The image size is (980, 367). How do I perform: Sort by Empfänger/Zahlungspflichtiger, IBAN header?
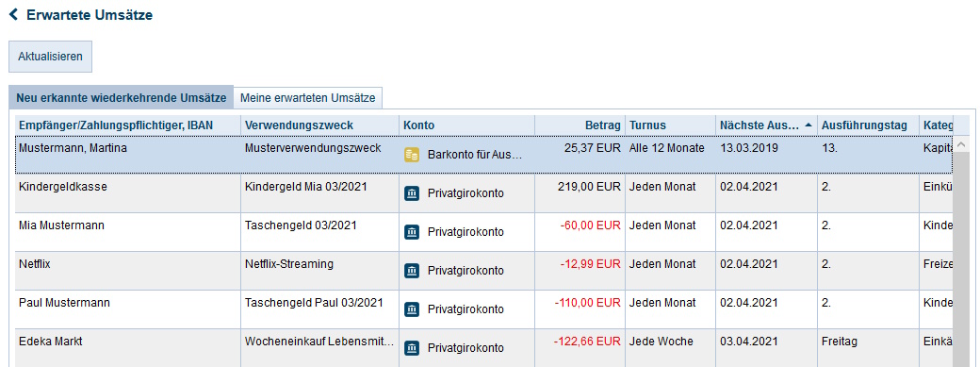coord(128,125)
